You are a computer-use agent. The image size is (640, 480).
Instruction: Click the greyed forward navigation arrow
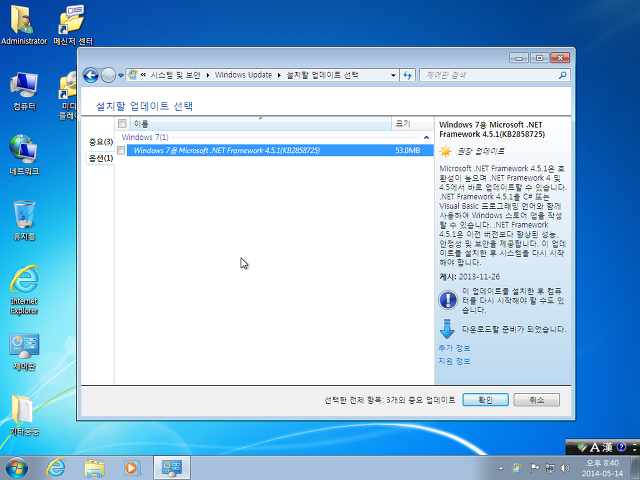(x=108, y=75)
